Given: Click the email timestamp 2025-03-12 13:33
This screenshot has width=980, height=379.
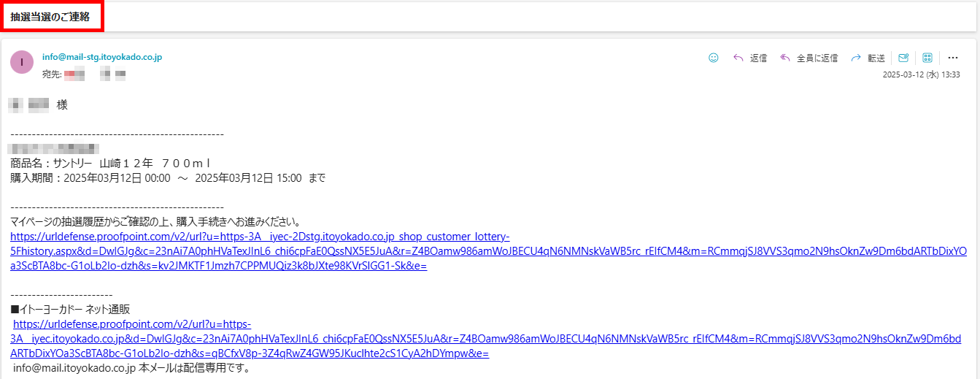Looking at the screenshot, I should [x=921, y=74].
